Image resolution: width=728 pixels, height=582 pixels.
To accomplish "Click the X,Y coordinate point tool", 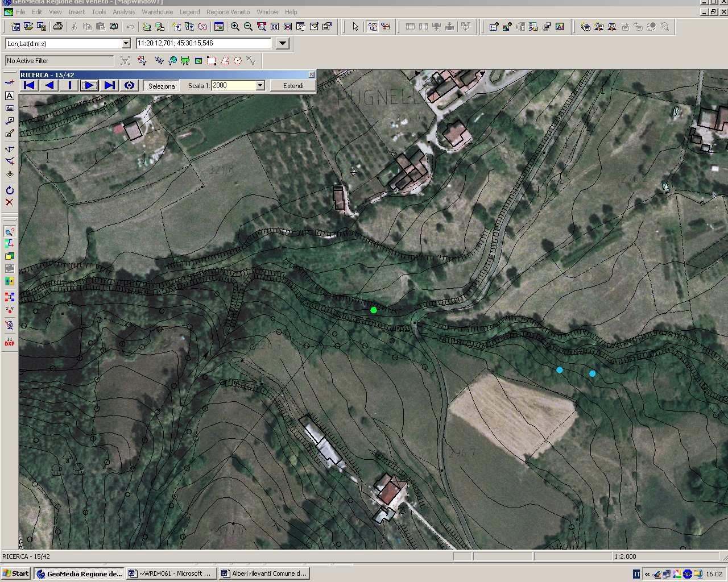I will click(x=10, y=310).
